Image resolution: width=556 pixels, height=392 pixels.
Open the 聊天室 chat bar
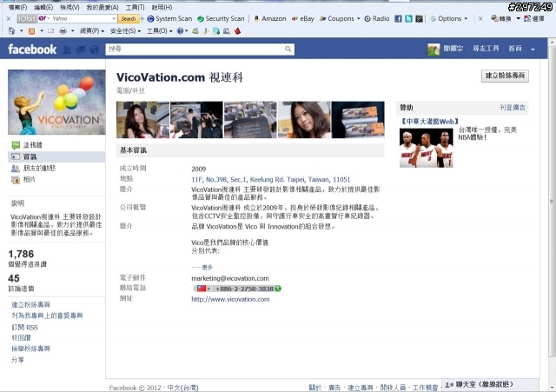[490, 384]
